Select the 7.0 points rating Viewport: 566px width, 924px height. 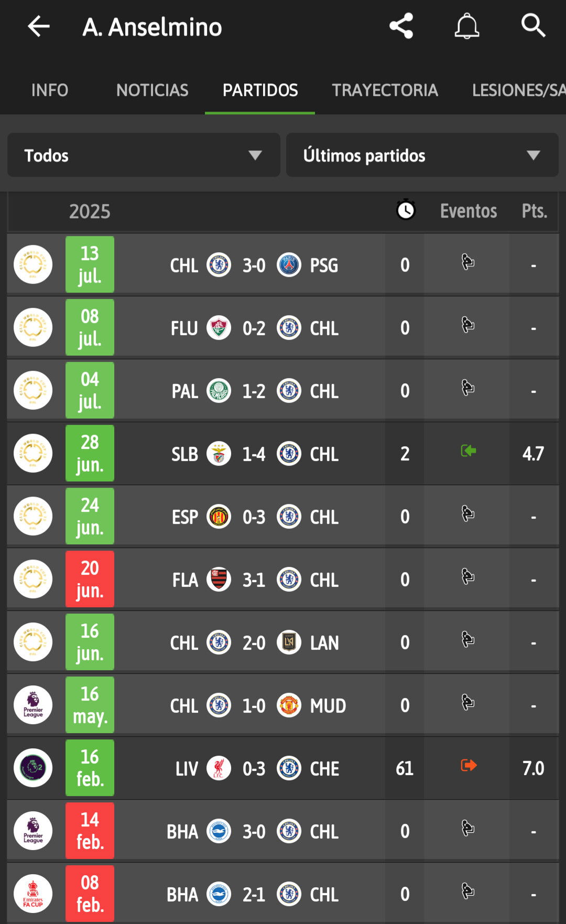click(534, 768)
